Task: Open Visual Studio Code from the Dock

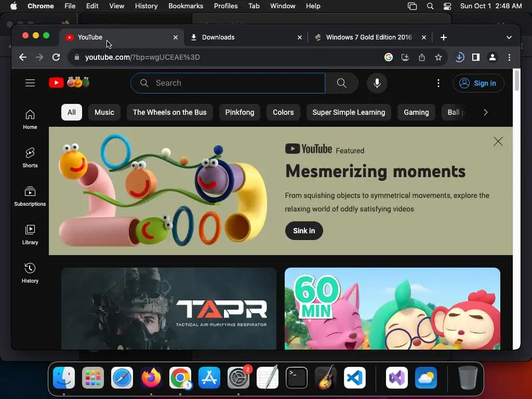Action: click(355, 378)
